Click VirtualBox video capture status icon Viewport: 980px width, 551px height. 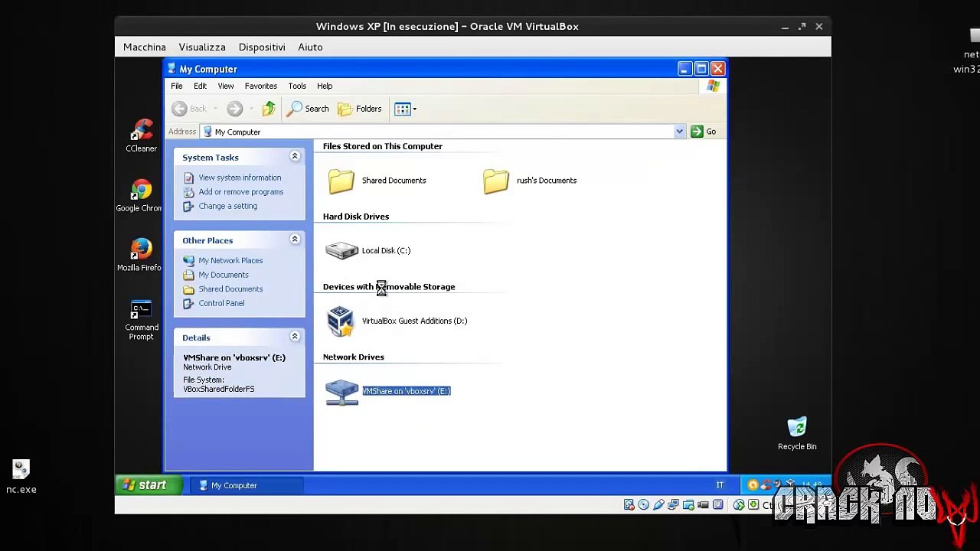tap(703, 505)
